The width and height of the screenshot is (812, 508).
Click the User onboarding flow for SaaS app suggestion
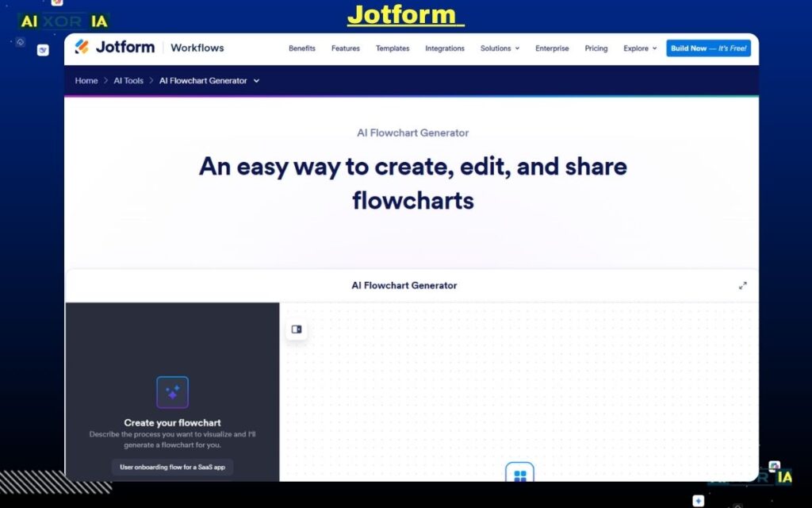click(172, 468)
